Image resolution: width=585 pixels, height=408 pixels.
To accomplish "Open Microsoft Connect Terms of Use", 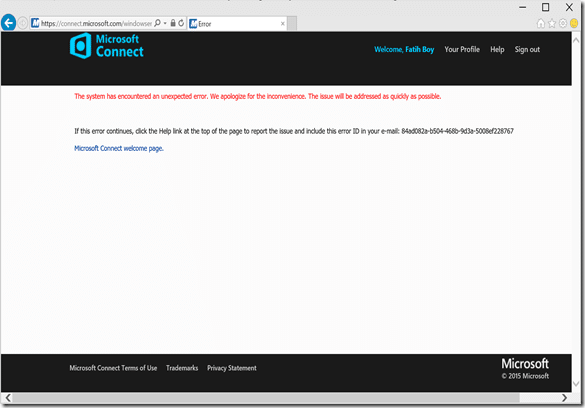I will [x=113, y=368].
